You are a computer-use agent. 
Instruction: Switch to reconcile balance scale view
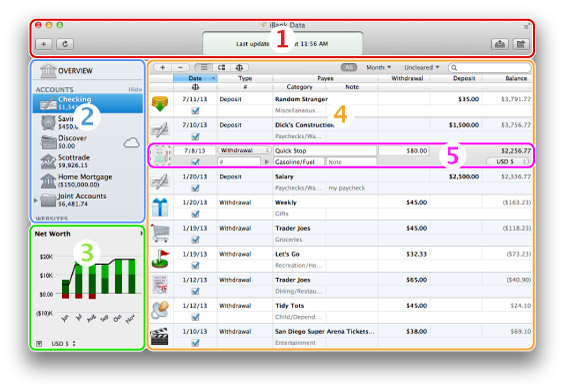click(x=239, y=67)
